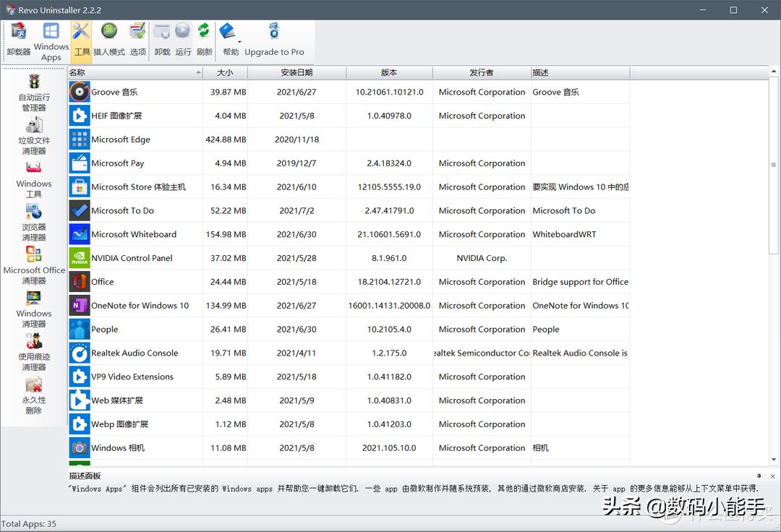Select Unrecoverable Delete (永久性删除) in sidebar
The image size is (781, 532).
point(34,392)
